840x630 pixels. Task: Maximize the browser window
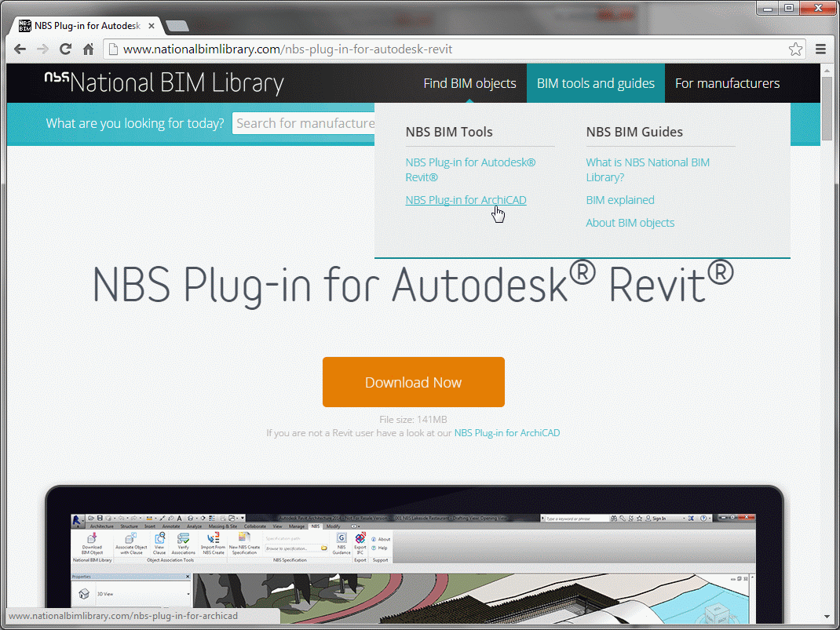(x=788, y=8)
